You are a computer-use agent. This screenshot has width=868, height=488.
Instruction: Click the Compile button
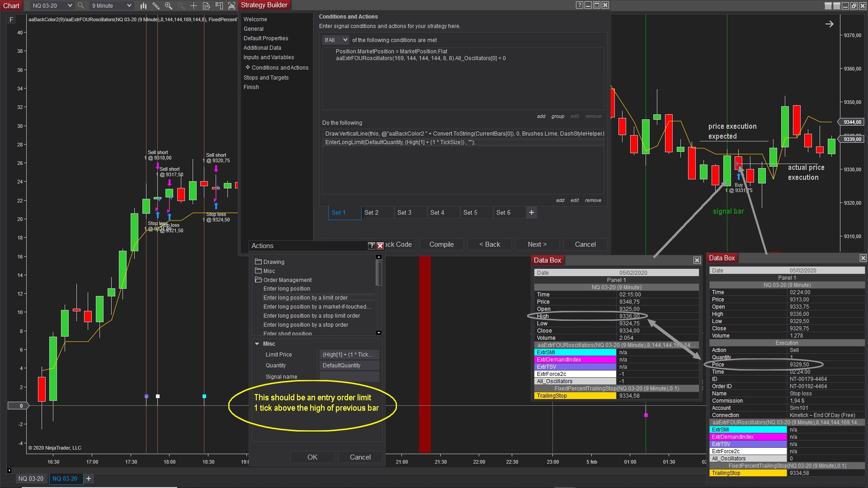tap(441, 244)
